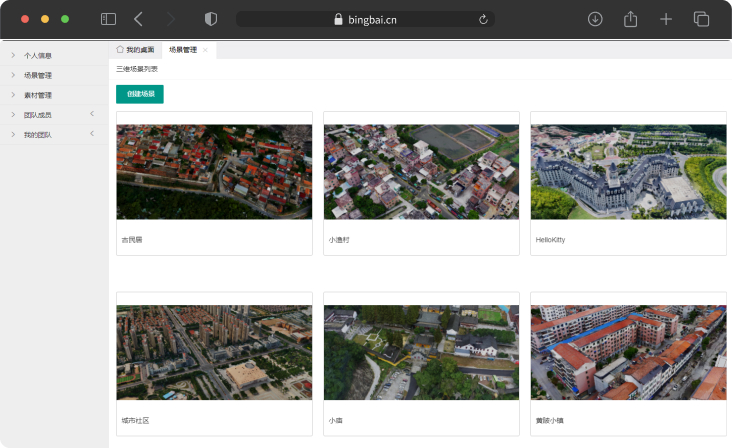Open the 古民居 scene thumbnail
Viewport: 732px width, 448px height.
(x=214, y=172)
